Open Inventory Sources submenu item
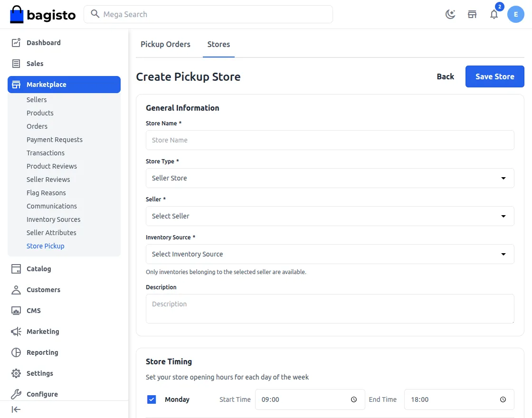The width and height of the screenshot is (532, 418). point(54,219)
